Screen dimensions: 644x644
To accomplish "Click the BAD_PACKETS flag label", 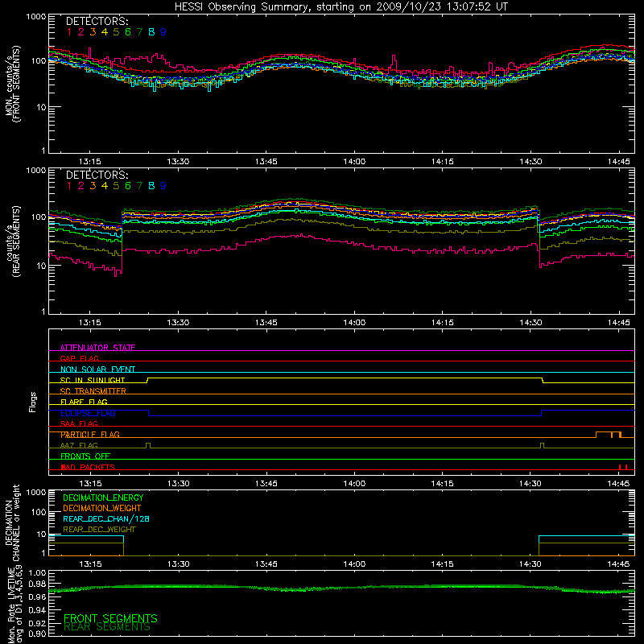I will pyautogui.click(x=88, y=467).
